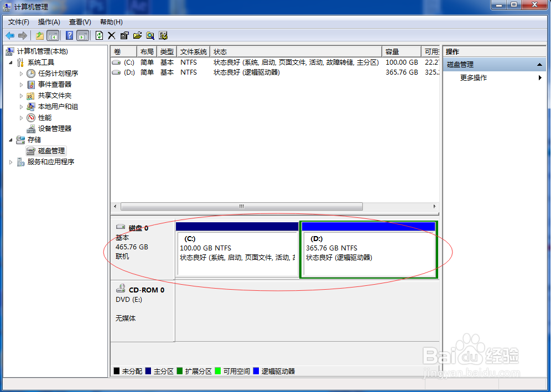
Task: Select 计算机管理(本地) root node
Action: [x=42, y=51]
